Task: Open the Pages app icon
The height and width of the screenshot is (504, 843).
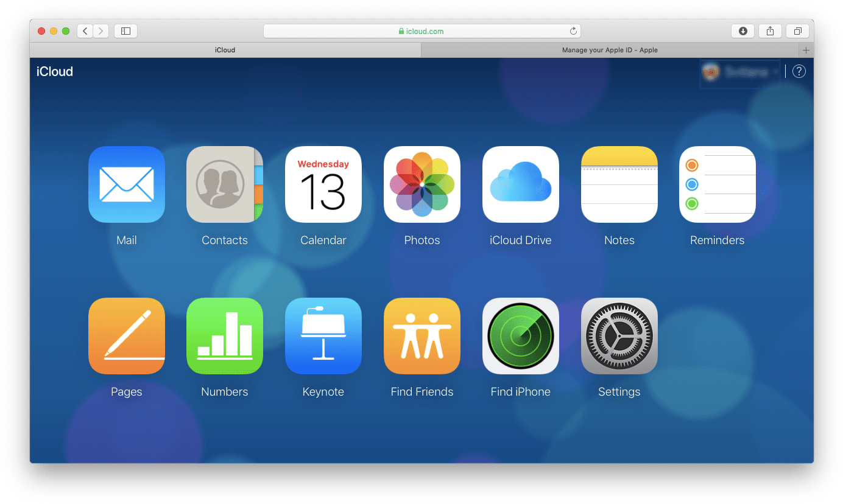Action: pyautogui.click(x=127, y=336)
